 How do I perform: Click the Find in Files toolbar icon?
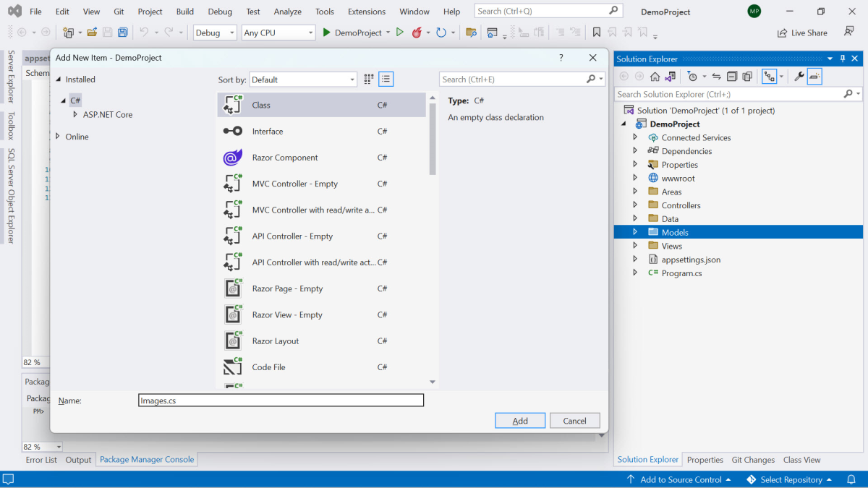pos(471,33)
